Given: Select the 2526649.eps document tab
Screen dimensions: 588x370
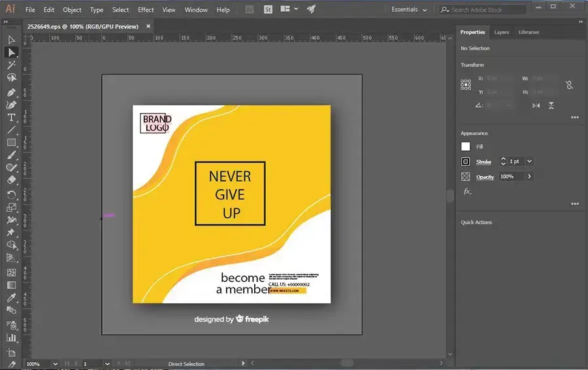Looking at the screenshot, I should pos(83,27).
